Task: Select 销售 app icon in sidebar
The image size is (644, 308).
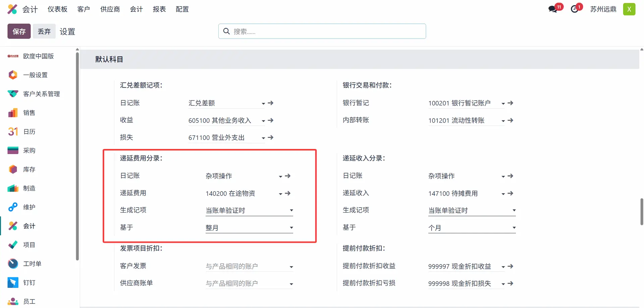Action: 13,113
